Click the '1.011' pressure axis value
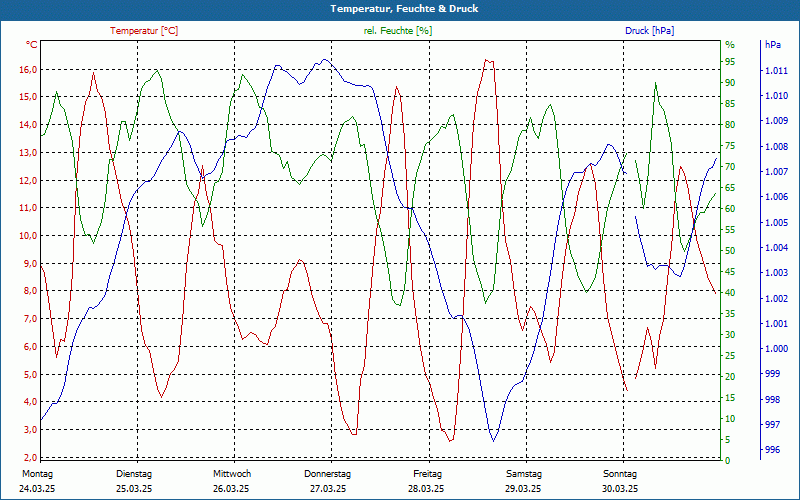Screen dimensions: 800x500 pyautogui.click(x=777, y=70)
